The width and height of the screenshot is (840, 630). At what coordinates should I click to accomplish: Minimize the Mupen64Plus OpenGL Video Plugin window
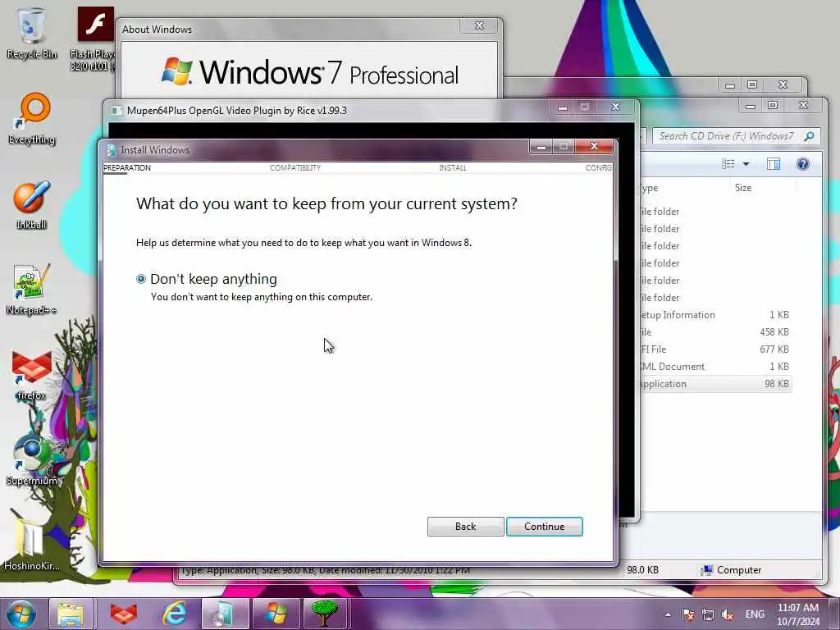(563, 107)
